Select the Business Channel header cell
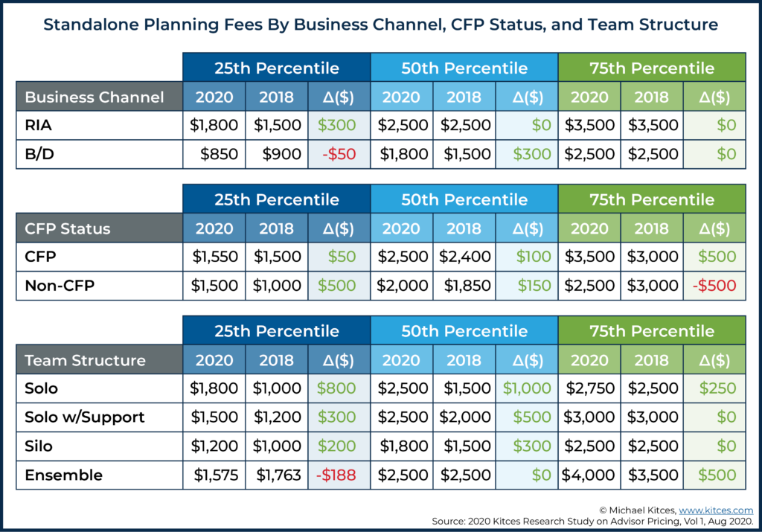 (x=99, y=97)
